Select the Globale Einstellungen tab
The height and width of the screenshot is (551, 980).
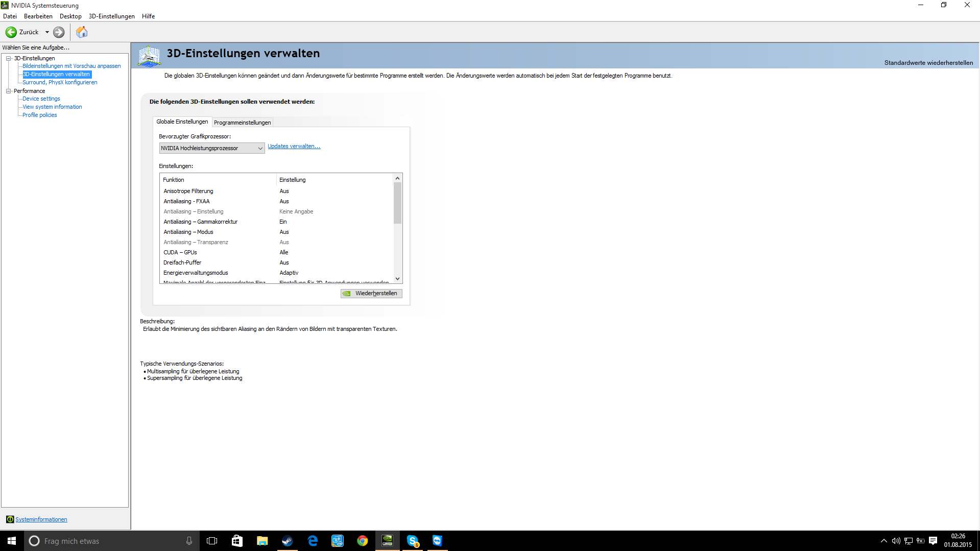[182, 122]
